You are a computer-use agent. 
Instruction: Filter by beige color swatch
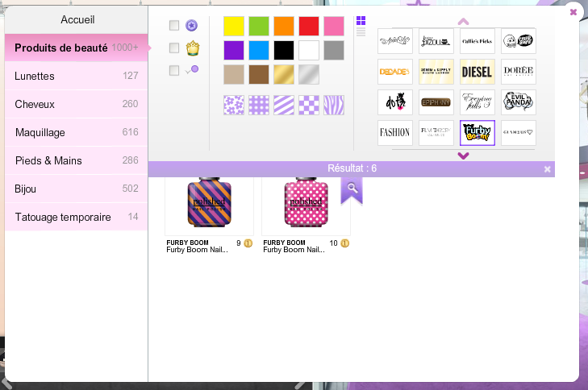point(234,75)
